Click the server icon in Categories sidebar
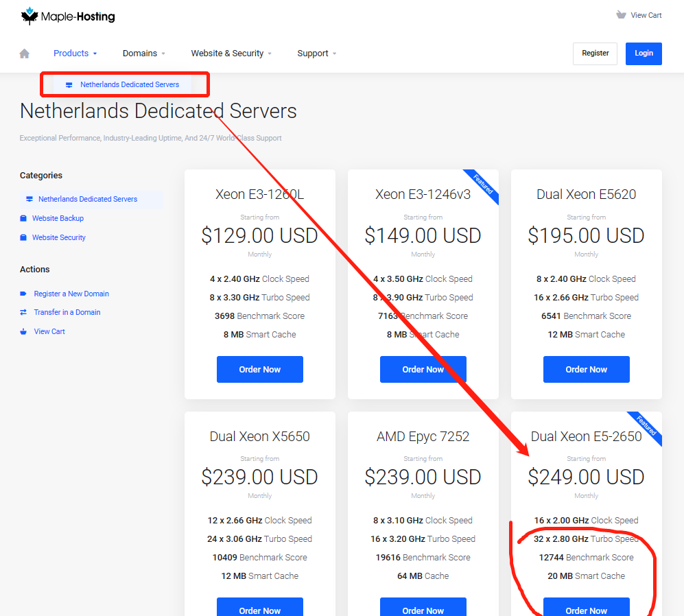Screen dimensions: 684x616 tap(30, 199)
